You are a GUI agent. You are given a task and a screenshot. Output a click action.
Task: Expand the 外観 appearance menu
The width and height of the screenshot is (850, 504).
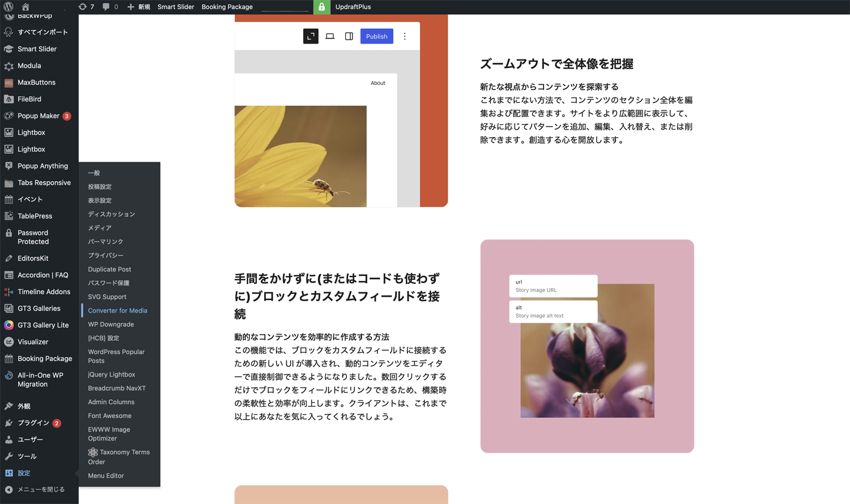24,406
